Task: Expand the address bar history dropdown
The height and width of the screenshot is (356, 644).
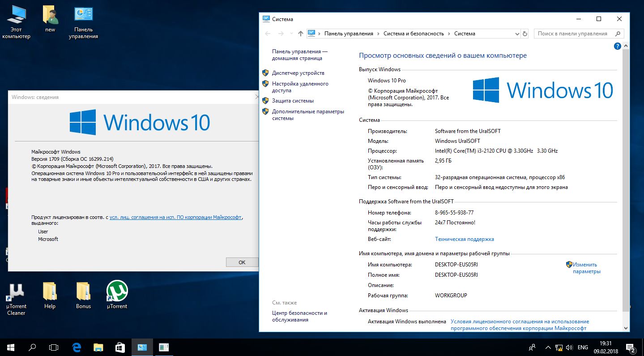Action: pyautogui.click(x=517, y=34)
